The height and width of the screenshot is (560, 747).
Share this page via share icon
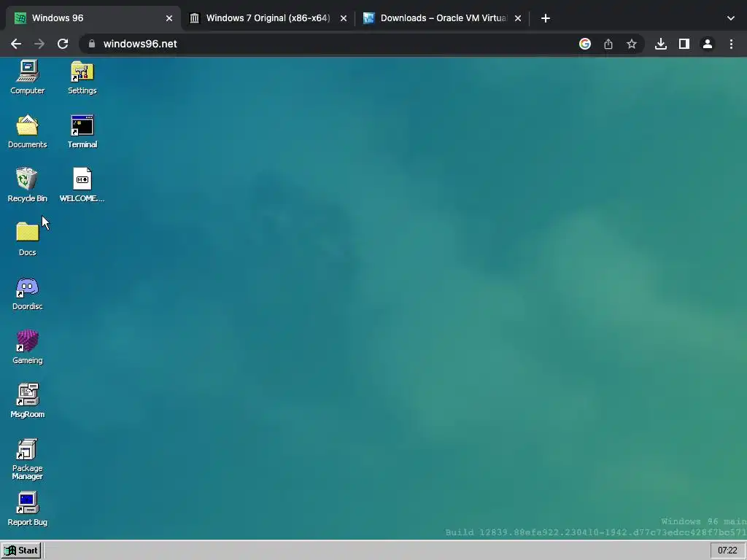click(608, 44)
